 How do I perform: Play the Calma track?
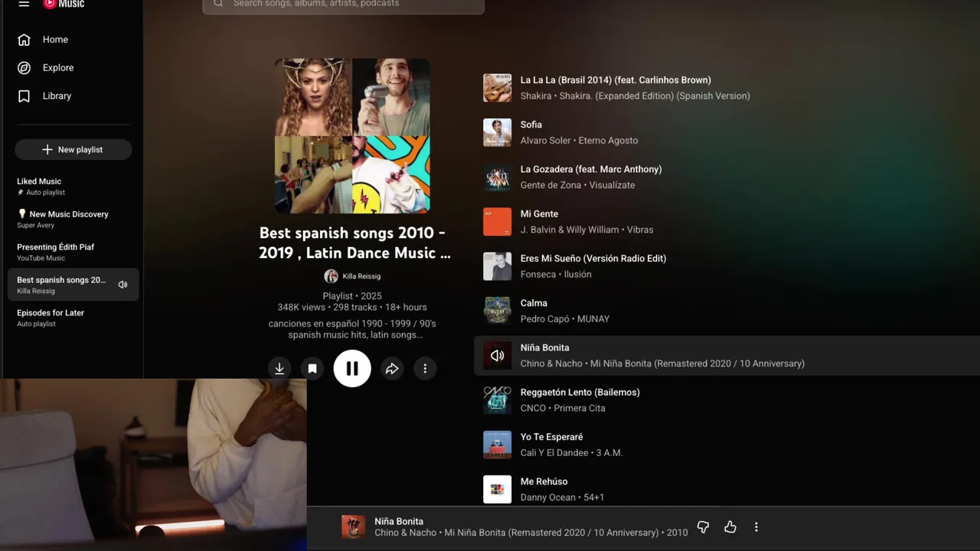pyautogui.click(x=534, y=303)
